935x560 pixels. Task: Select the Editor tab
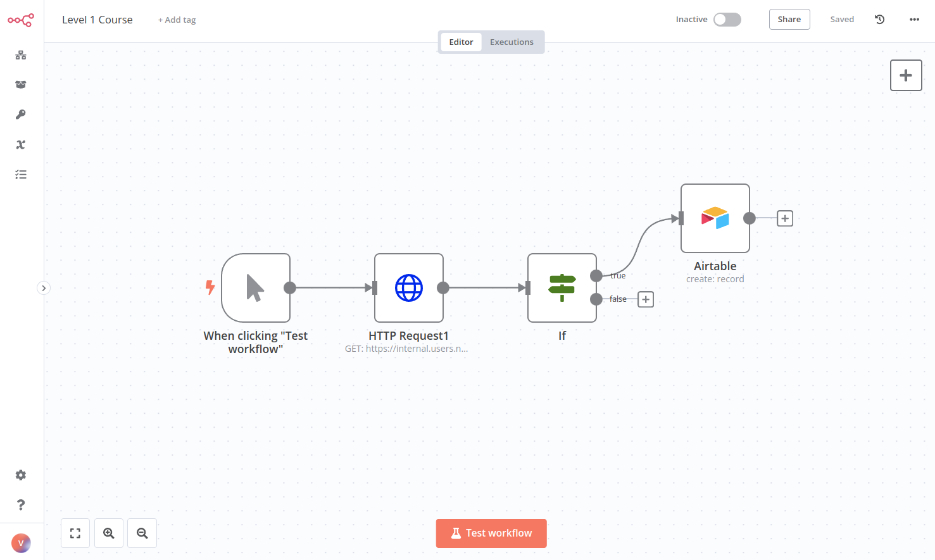pyautogui.click(x=461, y=42)
